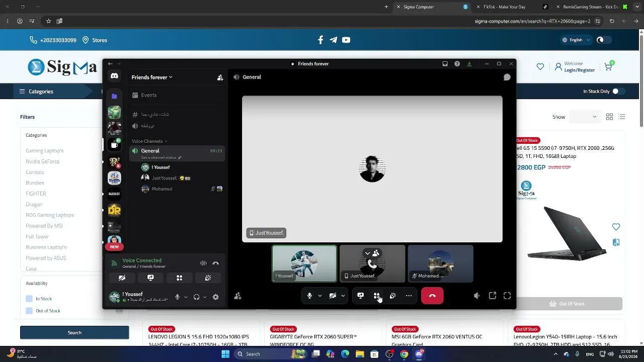644x362 pixels.
Task: Open Discord home via the Discord logo
Action: [x=114, y=76]
